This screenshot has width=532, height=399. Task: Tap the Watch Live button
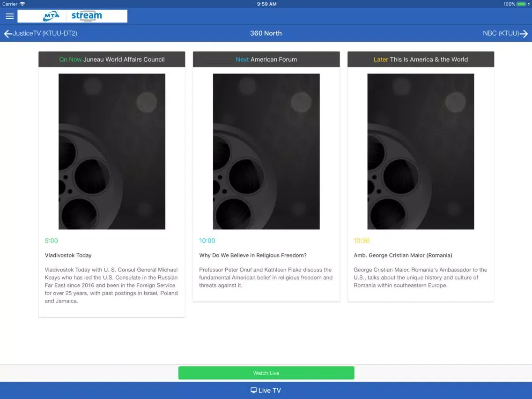[266, 373]
